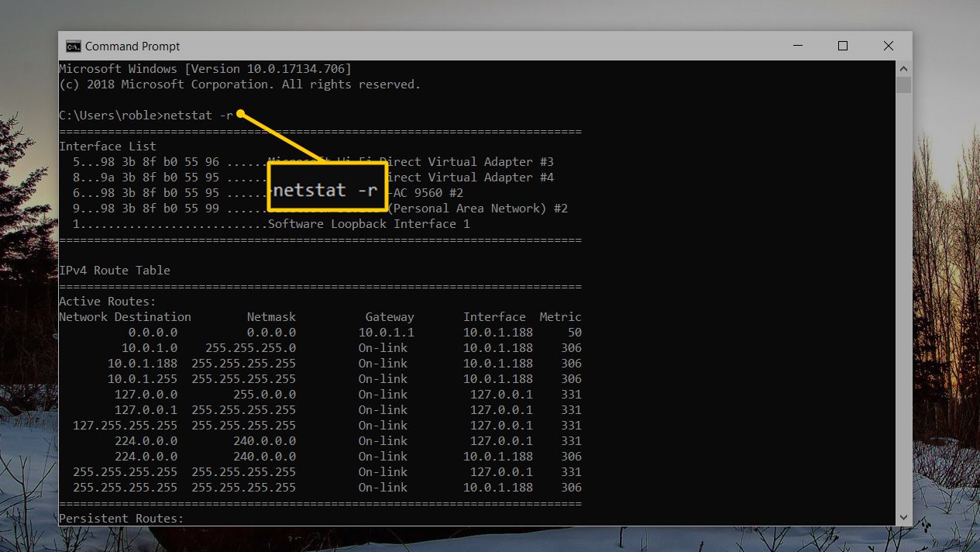Click the metric value "50"
This screenshot has height=552, width=980.
(574, 333)
